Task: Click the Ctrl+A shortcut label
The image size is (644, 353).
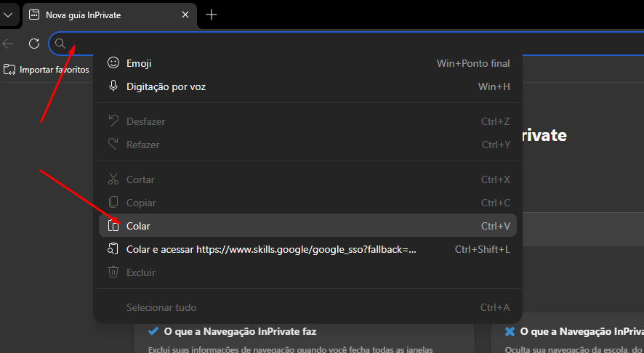Action: tap(495, 307)
